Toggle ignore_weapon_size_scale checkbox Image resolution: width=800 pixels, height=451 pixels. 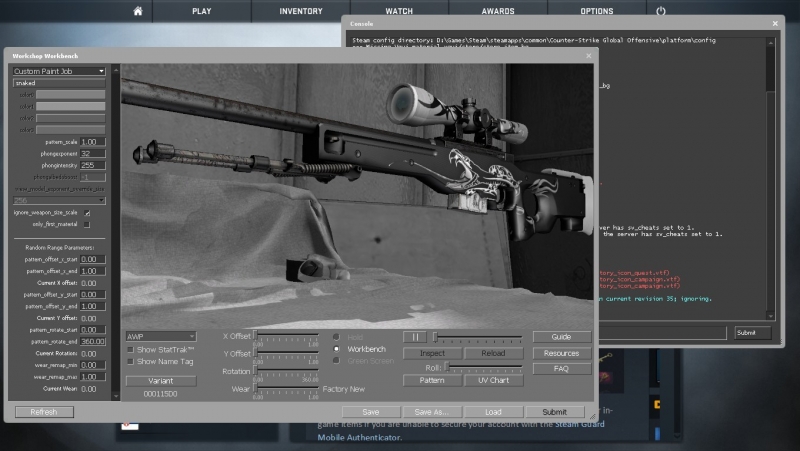coord(87,213)
